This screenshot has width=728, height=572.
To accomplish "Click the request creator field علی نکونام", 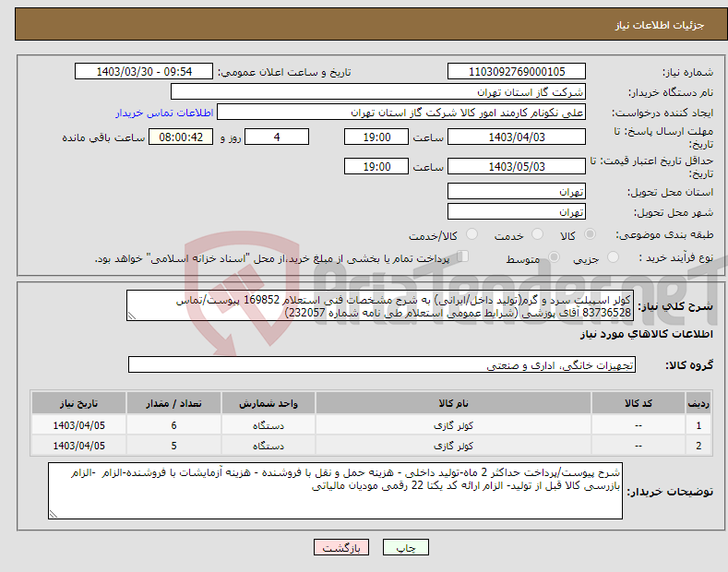I will (401, 113).
